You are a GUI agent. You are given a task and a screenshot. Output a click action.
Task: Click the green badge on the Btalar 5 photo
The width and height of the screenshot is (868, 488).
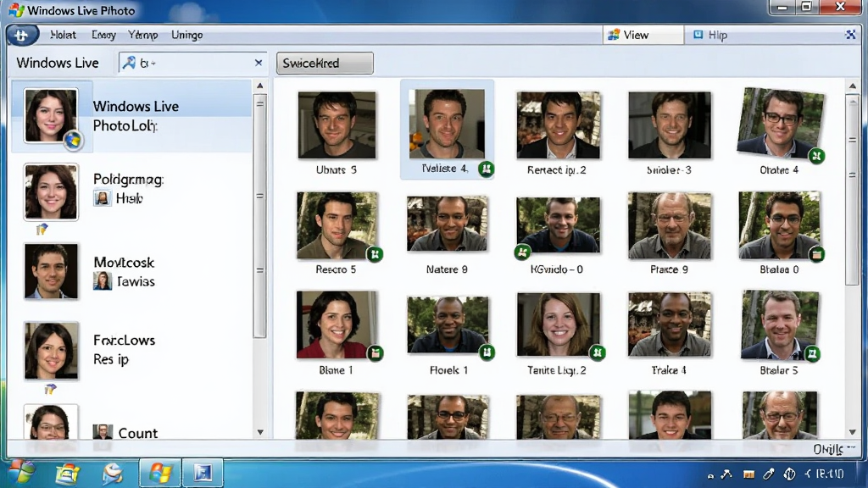click(812, 353)
